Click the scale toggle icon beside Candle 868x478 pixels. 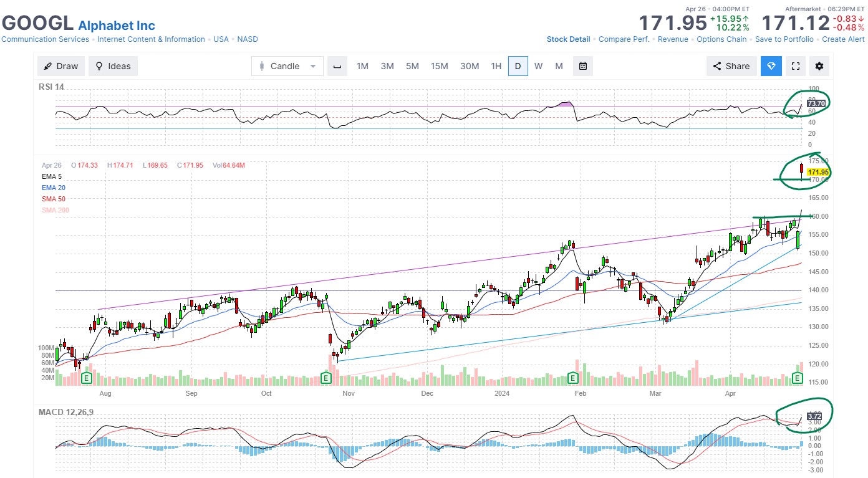pos(337,66)
